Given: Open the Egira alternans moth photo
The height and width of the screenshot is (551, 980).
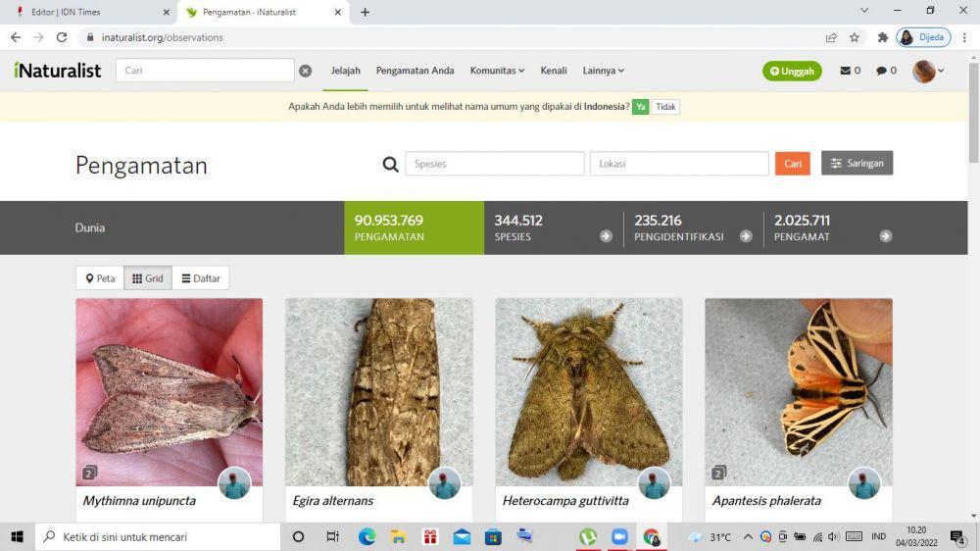Looking at the screenshot, I should 378,392.
